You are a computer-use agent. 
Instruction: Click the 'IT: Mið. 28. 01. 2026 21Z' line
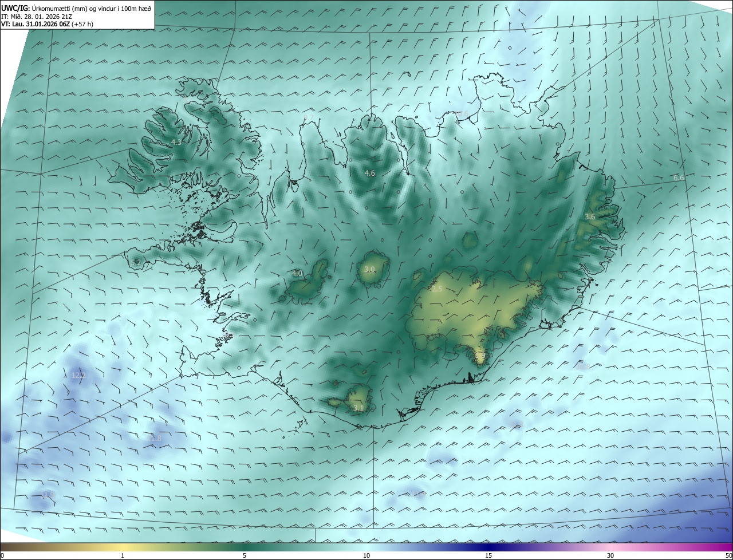pos(37,16)
